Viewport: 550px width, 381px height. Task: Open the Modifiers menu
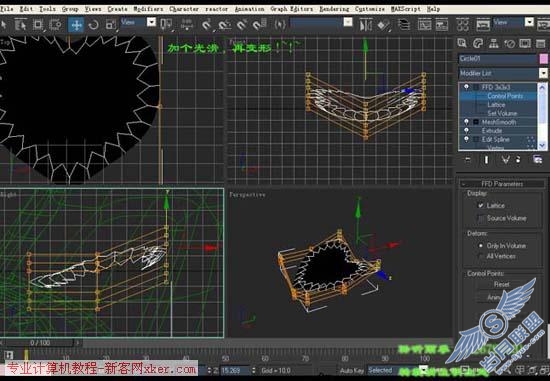pos(148,9)
